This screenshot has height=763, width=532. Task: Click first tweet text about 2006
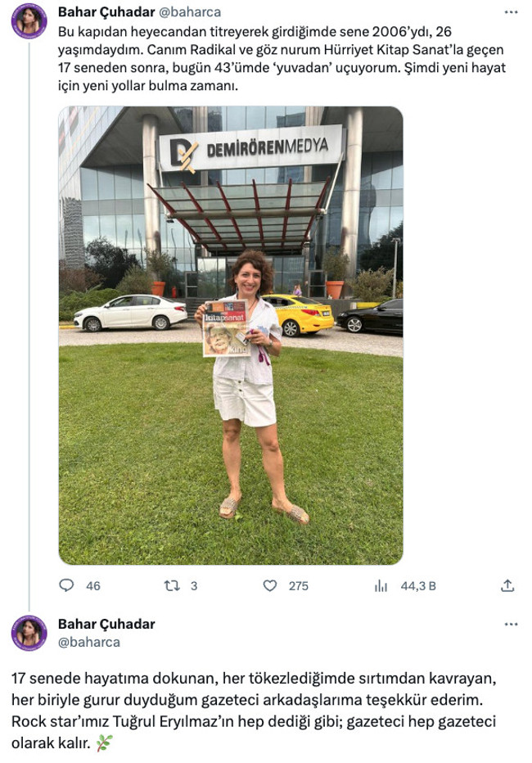click(x=282, y=58)
